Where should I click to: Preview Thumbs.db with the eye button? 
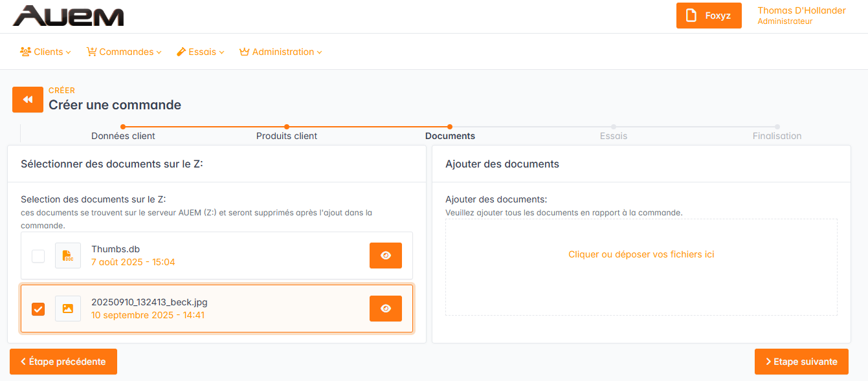[x=385, y=256]
